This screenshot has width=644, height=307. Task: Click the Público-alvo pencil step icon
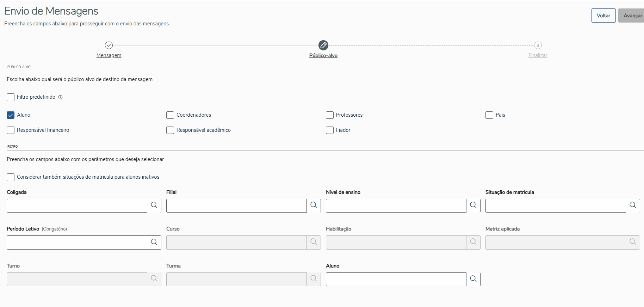coord(323,45)
